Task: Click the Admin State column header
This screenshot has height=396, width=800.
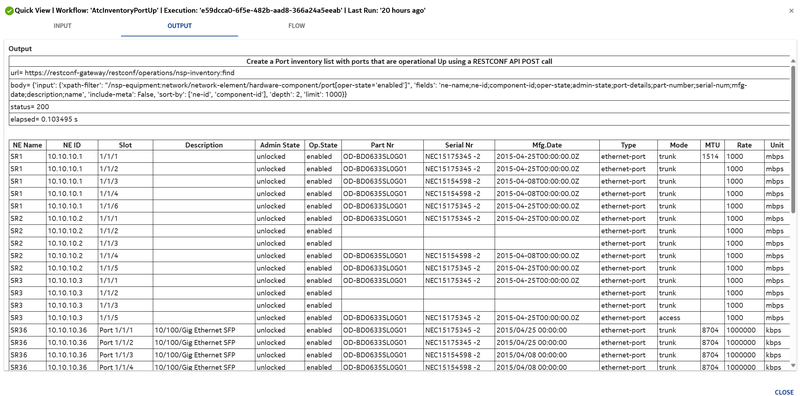Action: 279,145
